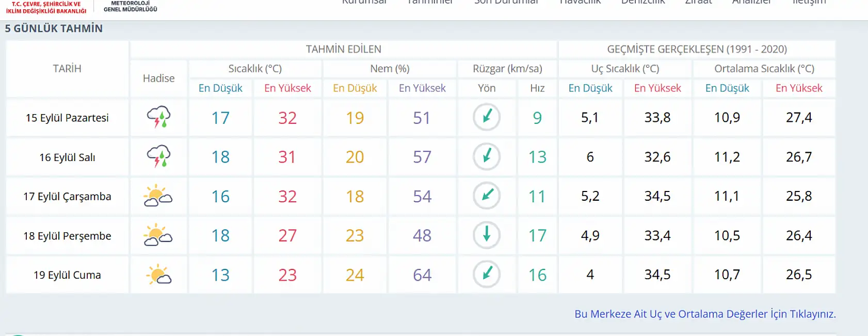Image resolution: width=868 pixels, height=336 pixels.
Task: Click the thunderstorm icon for 15 Eylül Pazartesi
Action: (158, 117)
